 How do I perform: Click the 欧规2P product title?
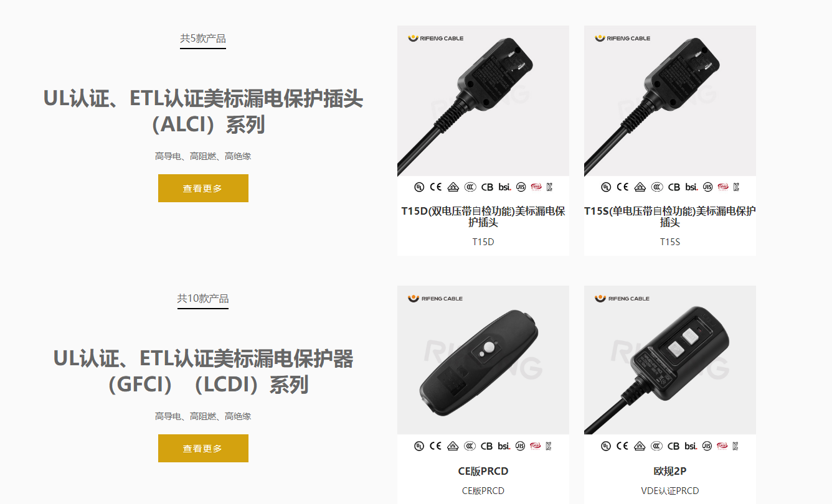[670, 471]
